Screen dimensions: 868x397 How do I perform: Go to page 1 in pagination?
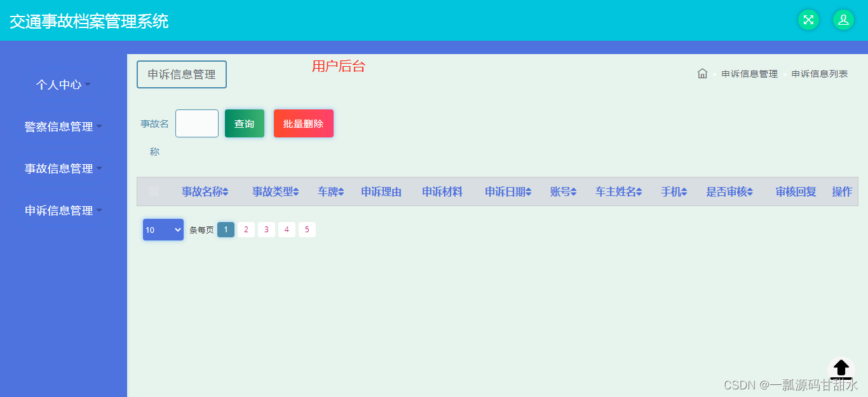pyautogui.click(x=226, y=230)
